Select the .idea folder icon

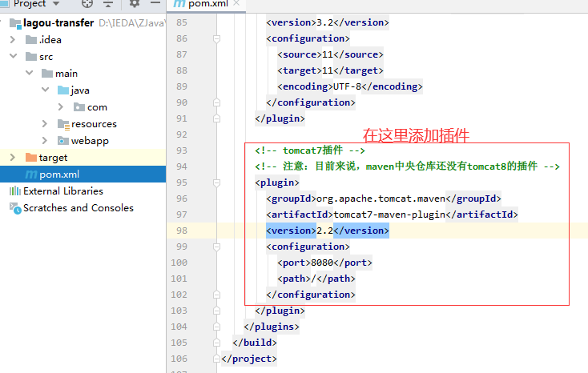click(31, 39)
